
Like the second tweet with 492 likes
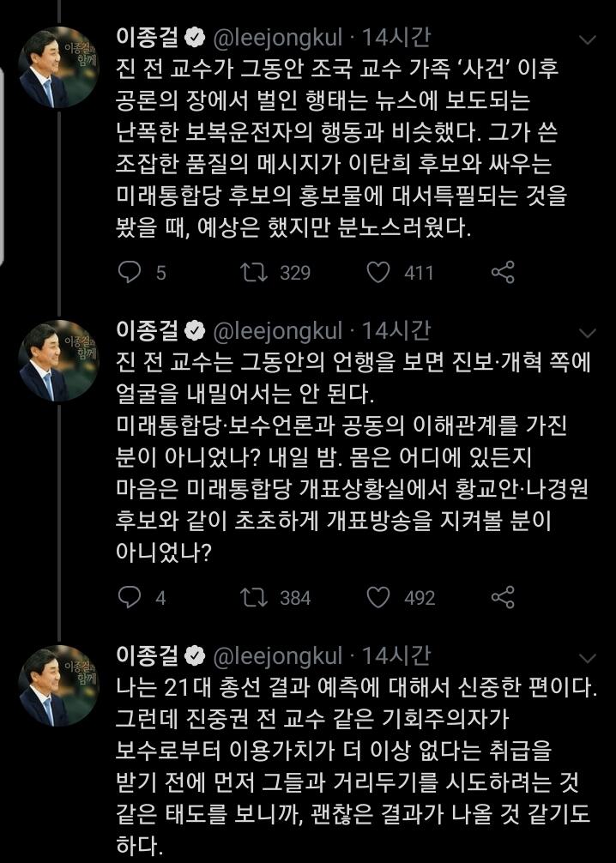tap(378, 596)
